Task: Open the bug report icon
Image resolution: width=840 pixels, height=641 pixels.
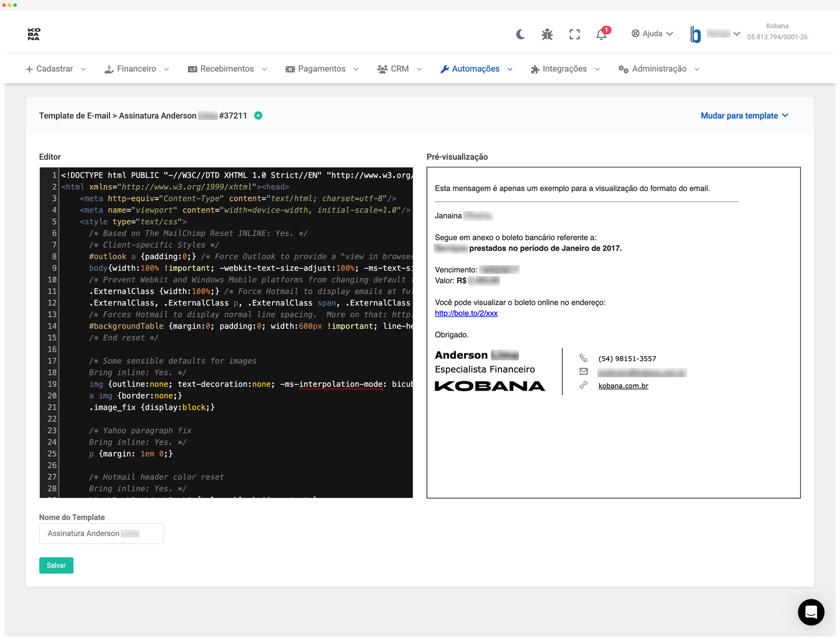Action: tap(547, 34)
